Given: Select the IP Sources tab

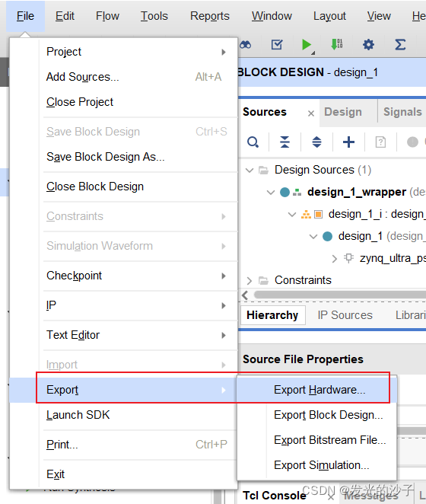Looking at the screenshot, I should click(x=345, y=315).
